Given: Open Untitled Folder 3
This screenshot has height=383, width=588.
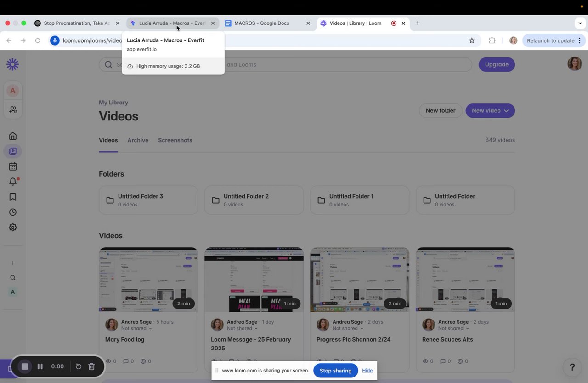Looking at the screenshot, I should pyautogui.click(x=148, y=200).
